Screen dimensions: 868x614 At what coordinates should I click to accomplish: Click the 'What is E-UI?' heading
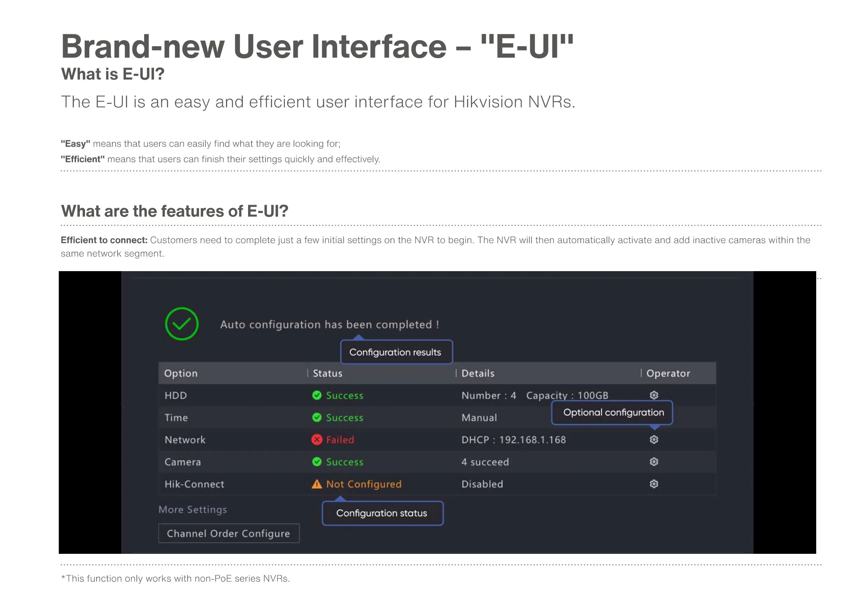[x=113, y=74]
